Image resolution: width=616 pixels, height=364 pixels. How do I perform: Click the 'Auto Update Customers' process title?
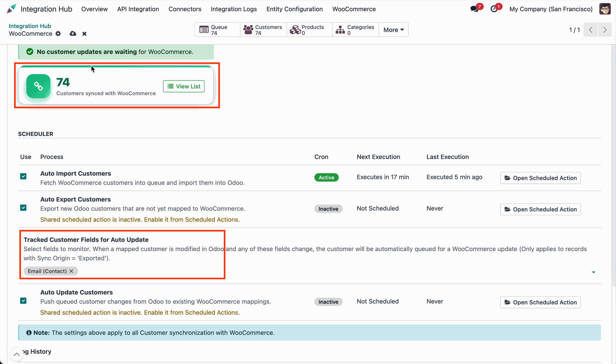76,292
